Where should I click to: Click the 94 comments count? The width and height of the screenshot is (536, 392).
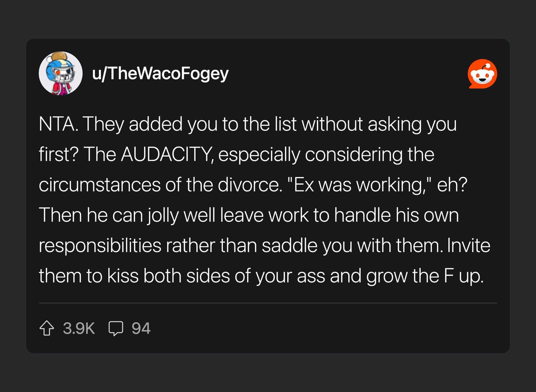point(141,328)
